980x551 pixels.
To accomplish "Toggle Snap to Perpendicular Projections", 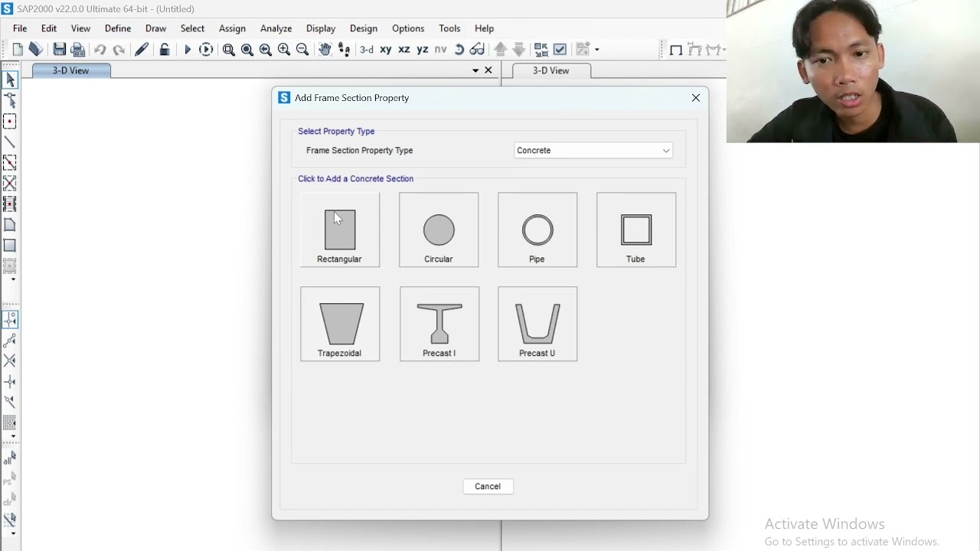I will tap(10, 381).
